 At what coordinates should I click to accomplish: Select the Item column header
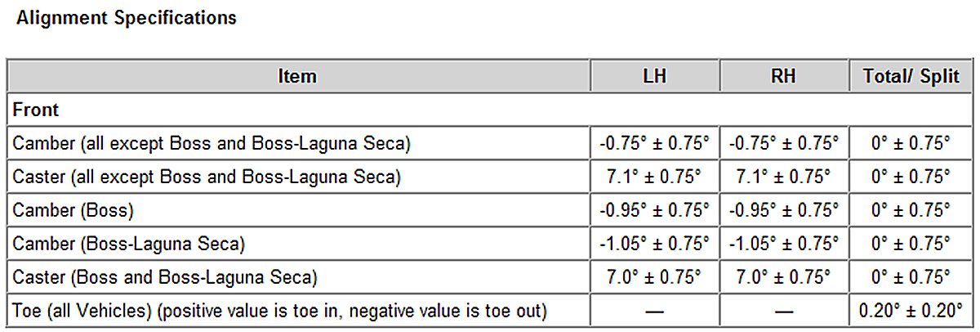point(297,77)
